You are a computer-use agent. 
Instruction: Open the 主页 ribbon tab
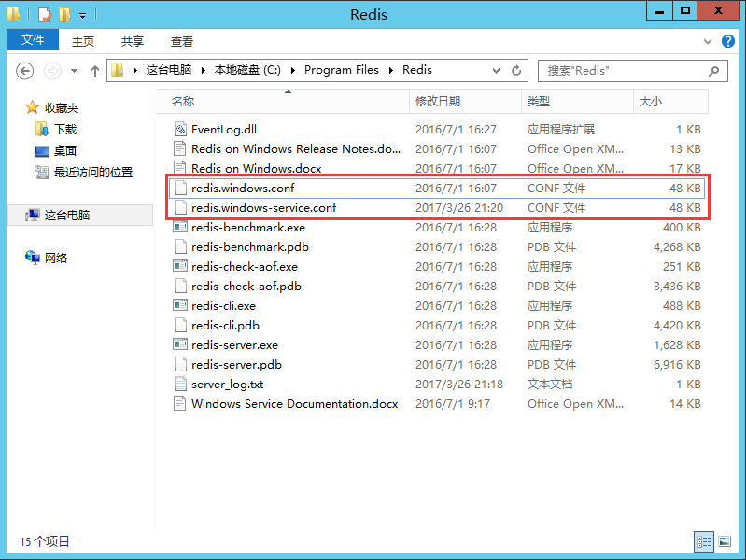[x=83, y=41]
